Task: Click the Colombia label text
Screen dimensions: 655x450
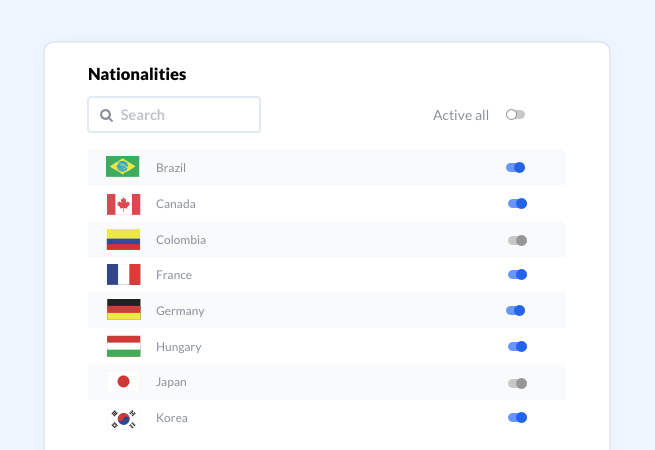Action: 181,240
